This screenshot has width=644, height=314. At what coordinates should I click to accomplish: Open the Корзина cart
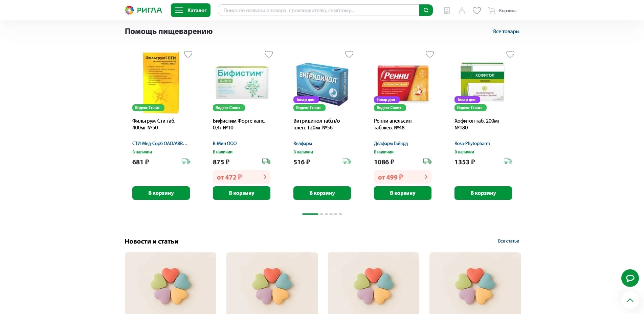tap(503, 11)
